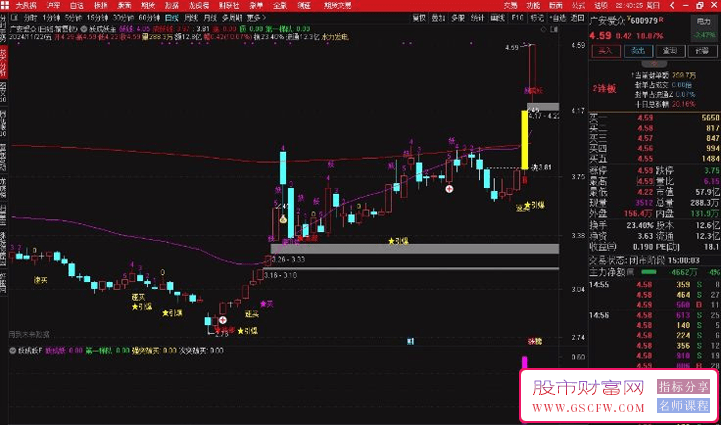Switch to 分时 intraday view
Image resolution: width=721 pixels, height=425 pixels.
(30, 18)
